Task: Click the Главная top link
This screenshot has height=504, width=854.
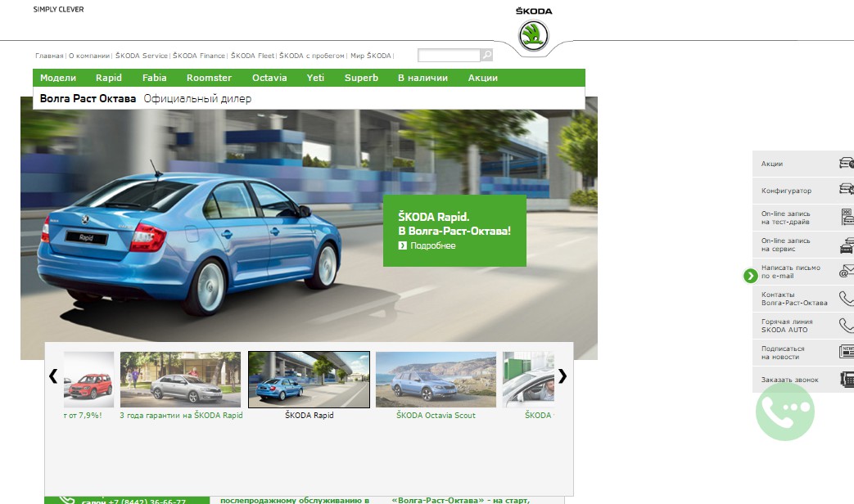Action: (50, 56)
